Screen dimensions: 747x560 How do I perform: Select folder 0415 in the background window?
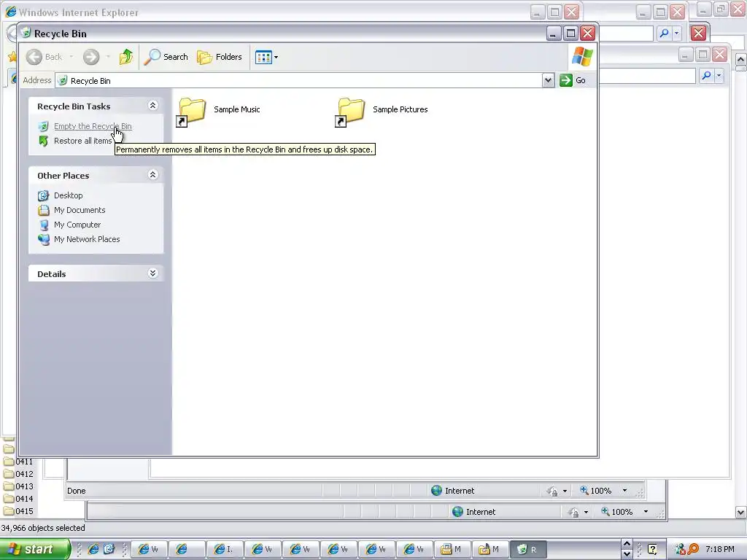pyautogui.click(x=18, y=511)
